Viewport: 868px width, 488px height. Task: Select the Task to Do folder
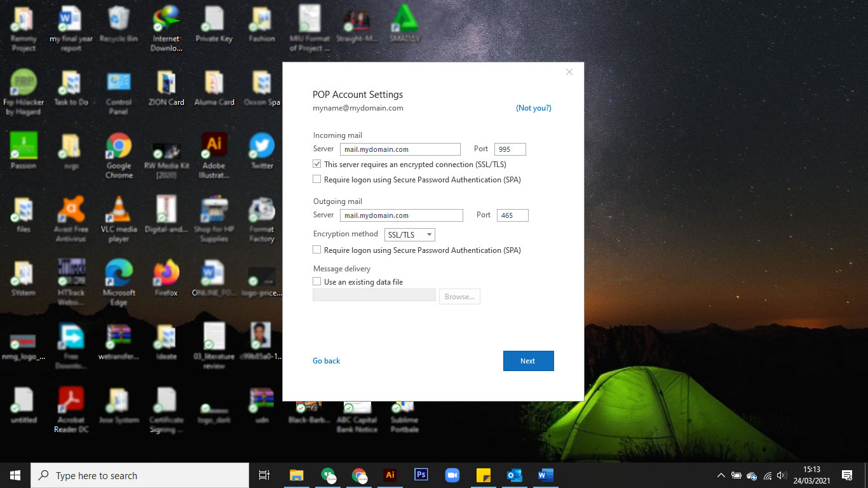[71, 88]
